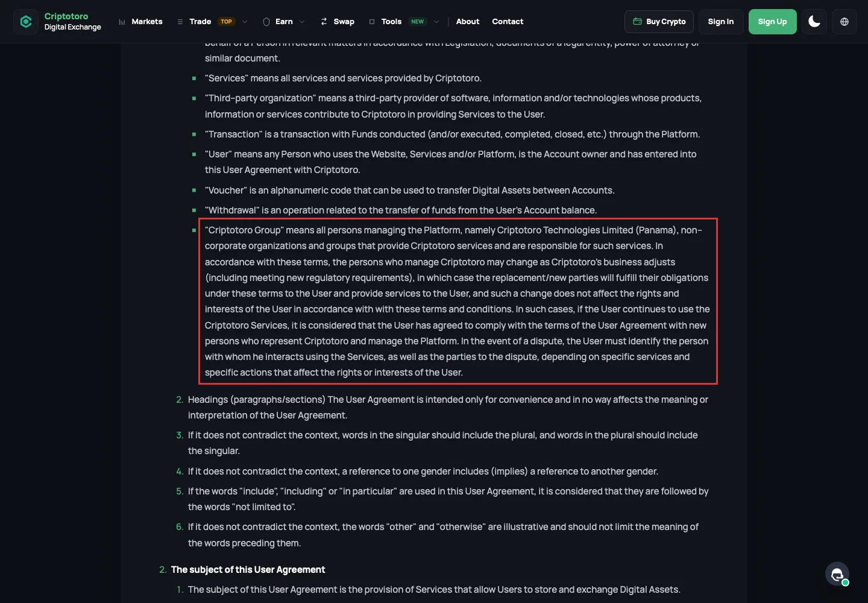Click "The subject of this User Agreement" heading
This screenshot has height=603, width=868.
248,570
